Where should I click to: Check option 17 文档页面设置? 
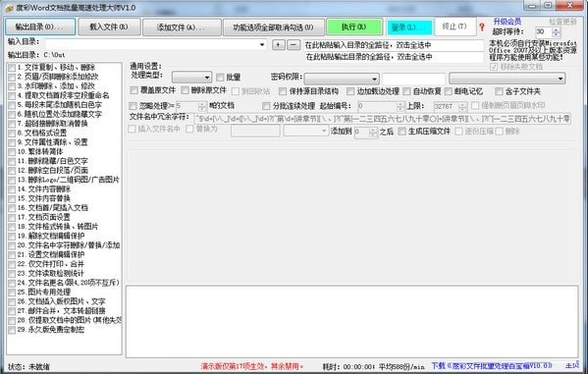[x=12, y=218]
